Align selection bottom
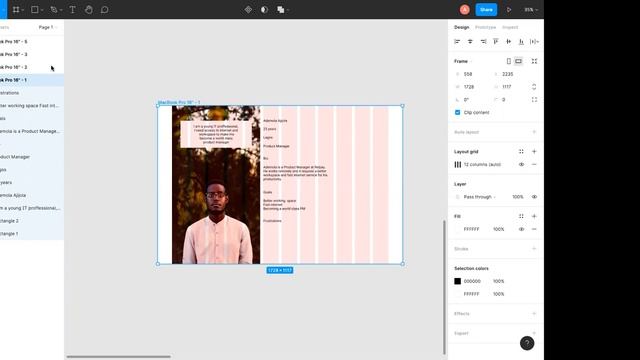Image resolution: width=640 pixels, height=360 pixels. 521,41
